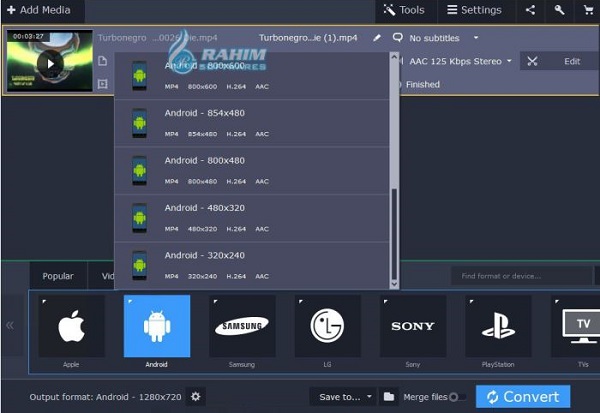
Task: Open output format settings gear
Action: [196, 397]
